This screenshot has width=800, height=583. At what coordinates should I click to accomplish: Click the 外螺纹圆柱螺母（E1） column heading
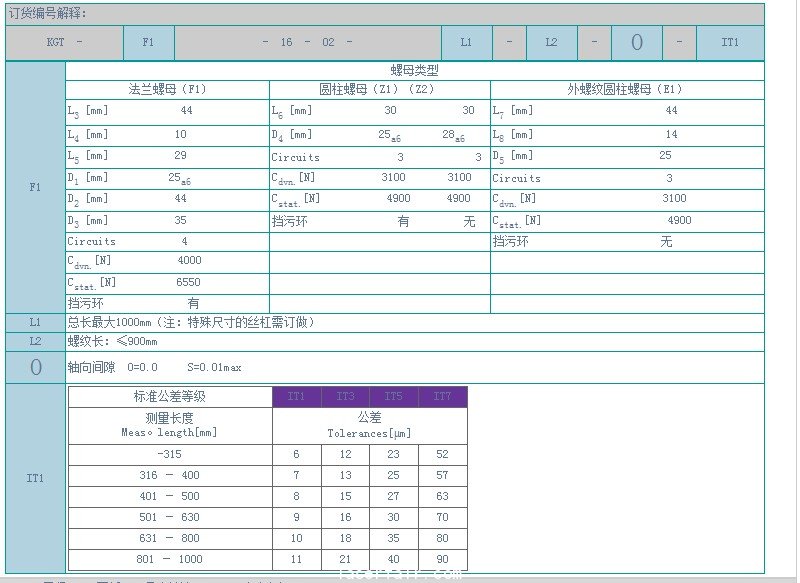[x=626, y=89]
